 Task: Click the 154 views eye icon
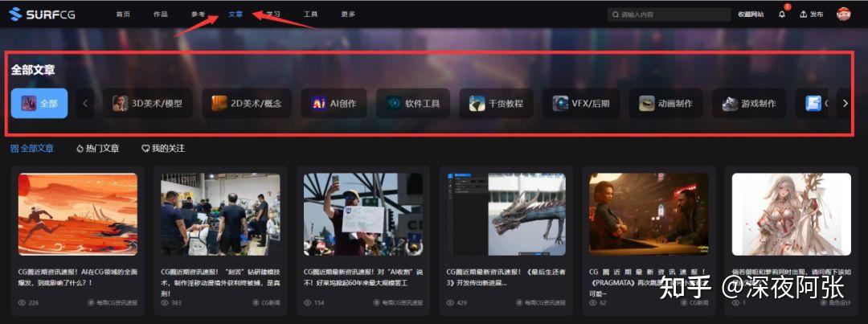(308, 303)
